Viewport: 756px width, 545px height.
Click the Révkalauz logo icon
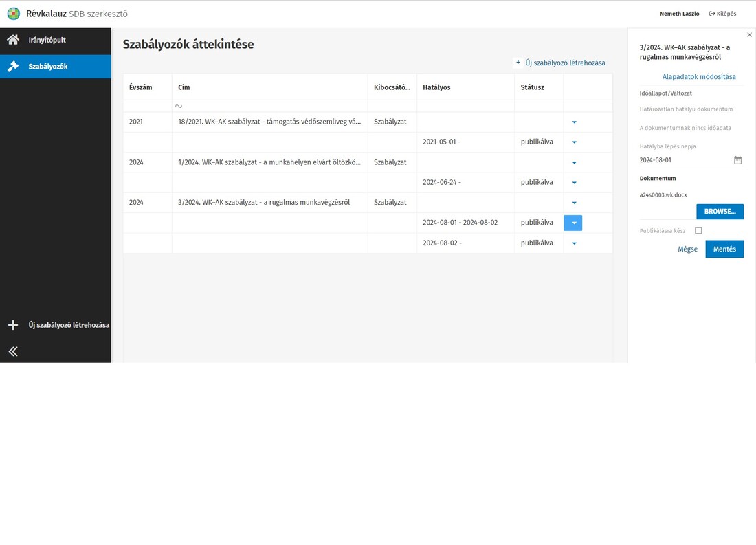tap(13, 14)
